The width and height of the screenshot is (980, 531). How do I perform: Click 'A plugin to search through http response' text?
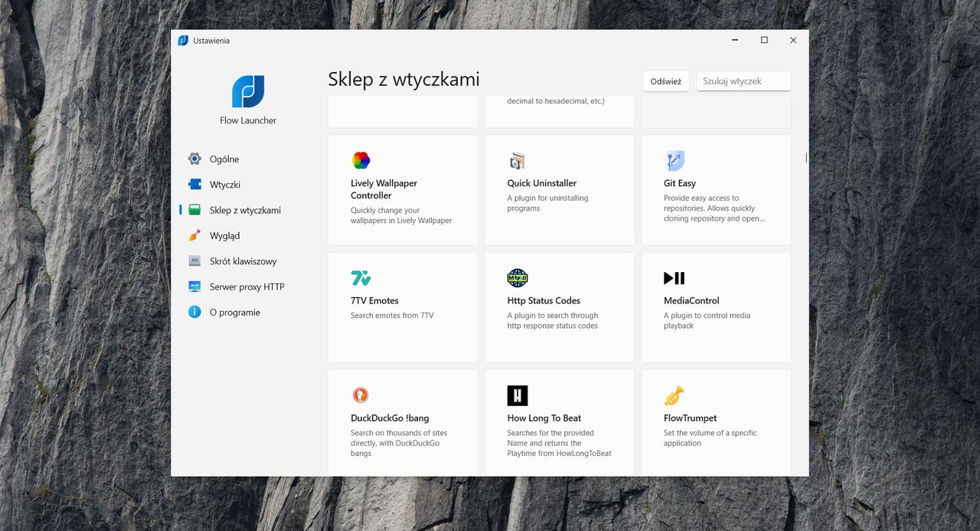click(552, 320)
